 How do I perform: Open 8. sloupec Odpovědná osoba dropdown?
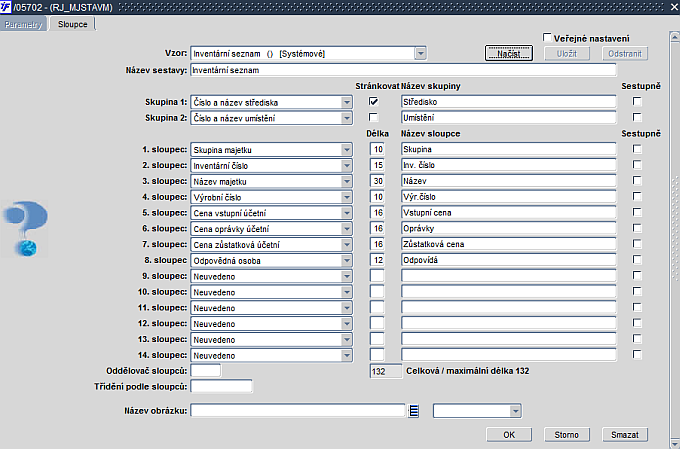click(x=347, y=260)
